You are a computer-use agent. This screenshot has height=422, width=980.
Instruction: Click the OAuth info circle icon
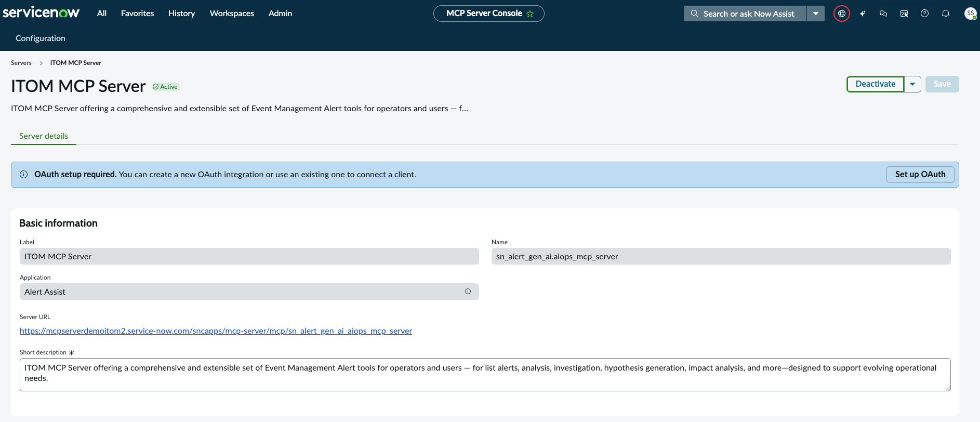click(x=23, y=175)
